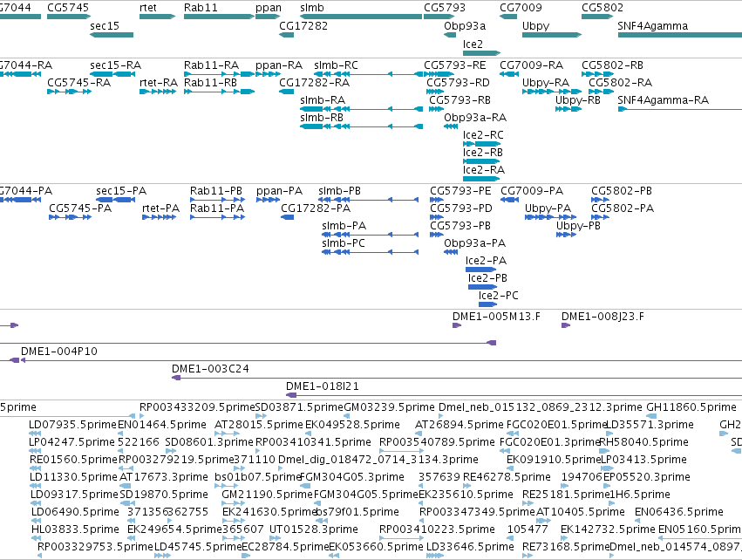
Task: Click the CG5745 gene label
Action: pyautogui.click(x=68, y=8)
